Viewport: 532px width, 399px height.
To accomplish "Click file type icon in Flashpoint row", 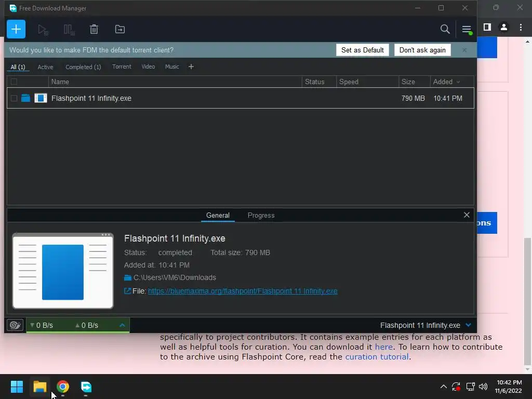I will pyautogui.click(x=41, y=98).
